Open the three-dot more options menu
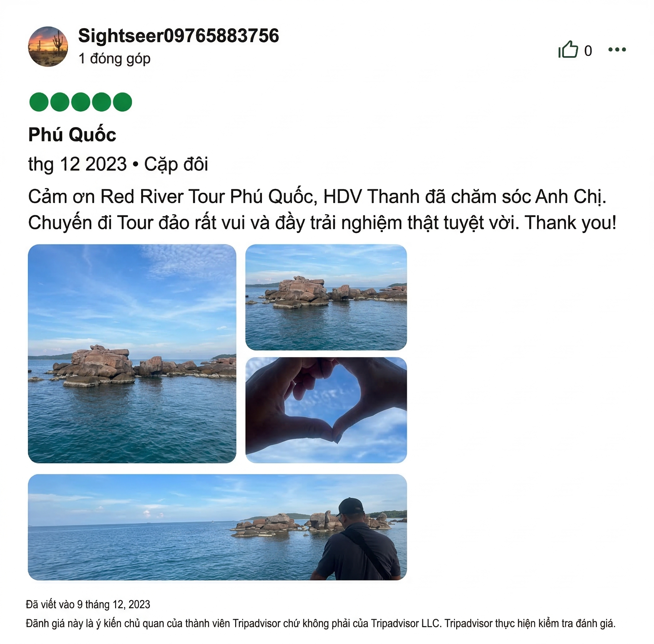This screenshot has height=644, width=654. coord(617,50)
